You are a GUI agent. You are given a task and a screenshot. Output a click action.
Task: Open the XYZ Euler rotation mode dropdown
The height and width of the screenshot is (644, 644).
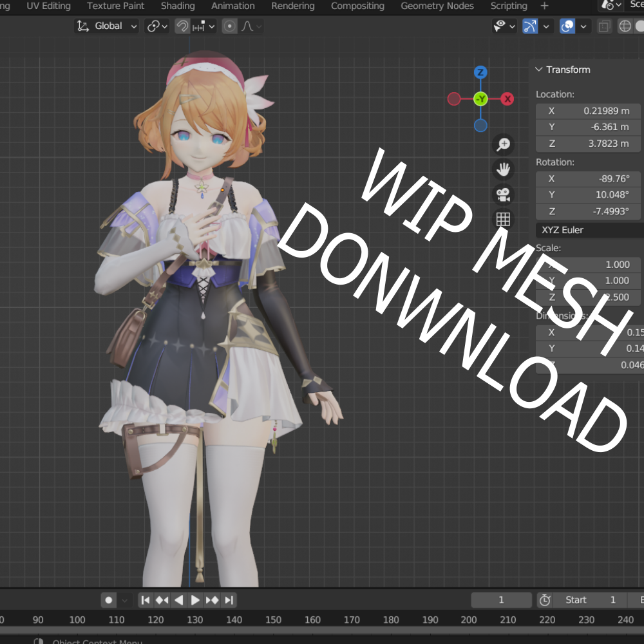[590, 230]
